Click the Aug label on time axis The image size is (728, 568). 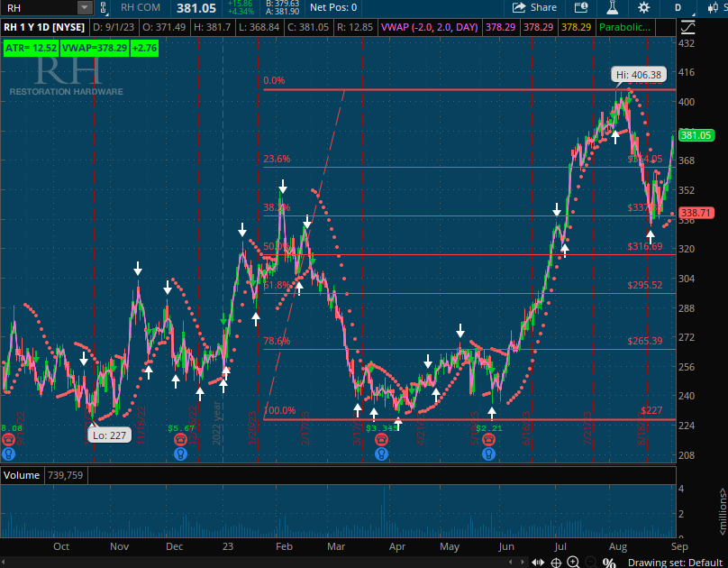coord(617,546)
